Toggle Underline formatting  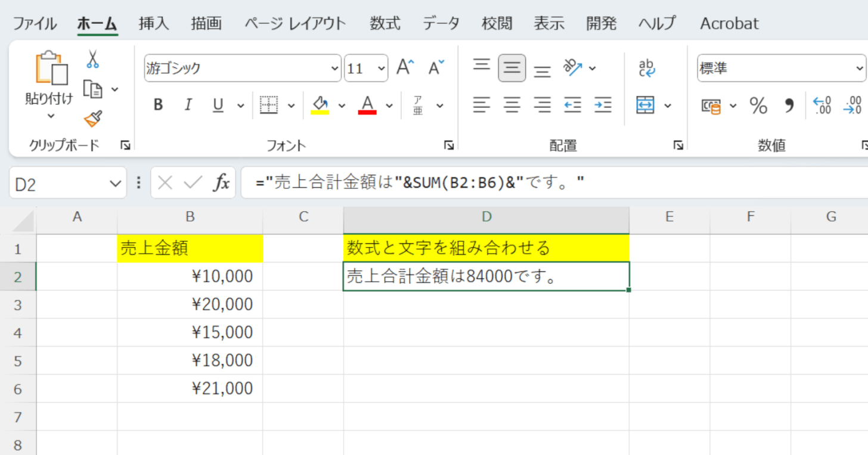(218, 106)
